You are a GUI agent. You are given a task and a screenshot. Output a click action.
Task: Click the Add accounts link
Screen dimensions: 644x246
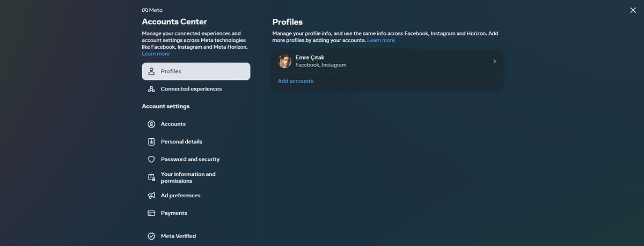tap(296, 81)
